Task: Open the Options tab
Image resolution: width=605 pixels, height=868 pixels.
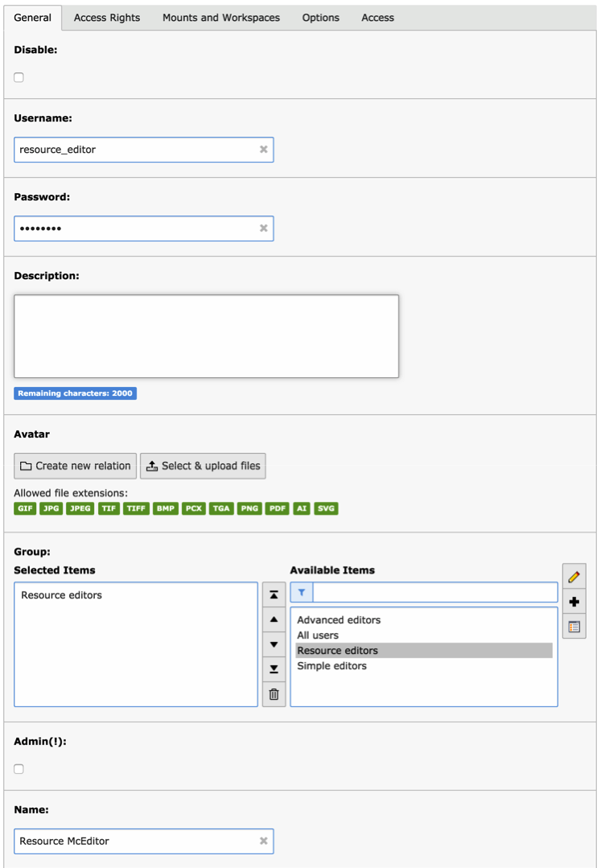Action: 320,18
